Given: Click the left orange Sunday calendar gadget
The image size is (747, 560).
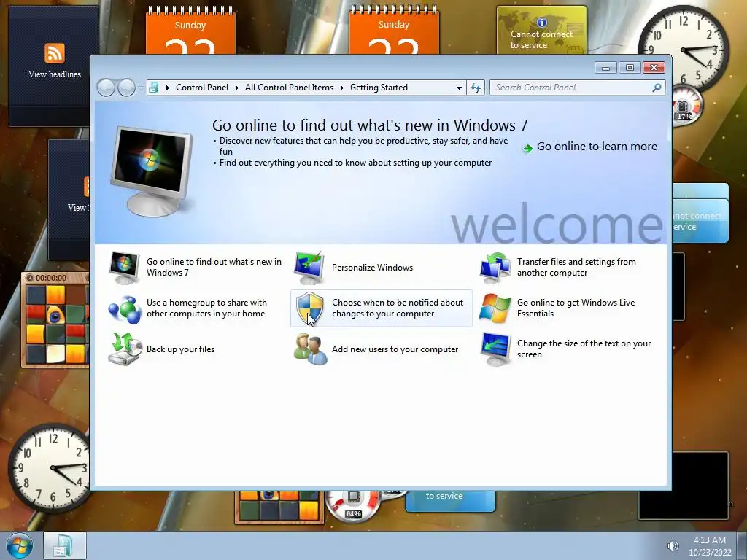Looking at the screenshot, I should coord(190,31).
